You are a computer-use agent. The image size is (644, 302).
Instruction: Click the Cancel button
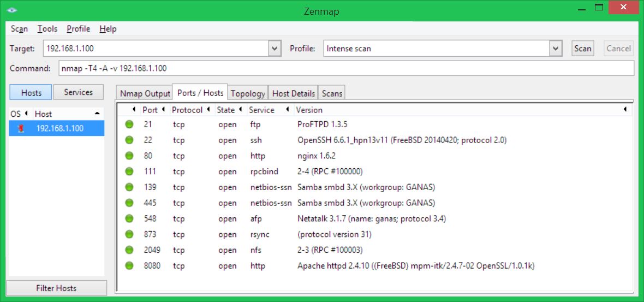618,49
